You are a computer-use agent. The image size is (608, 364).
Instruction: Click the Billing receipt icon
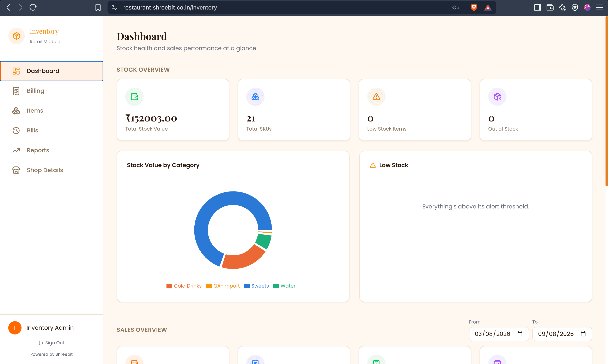tap(16, 91)
